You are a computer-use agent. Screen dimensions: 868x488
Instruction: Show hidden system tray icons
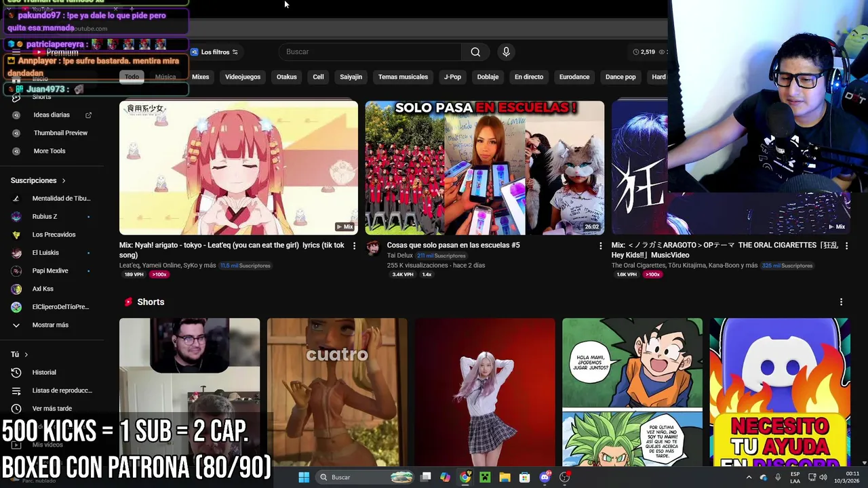[749, 477]
